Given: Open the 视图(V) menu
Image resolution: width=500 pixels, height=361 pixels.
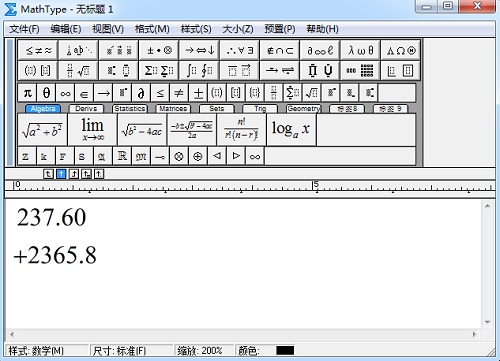Looking at the screenshot, I should [x=108, y=29].
